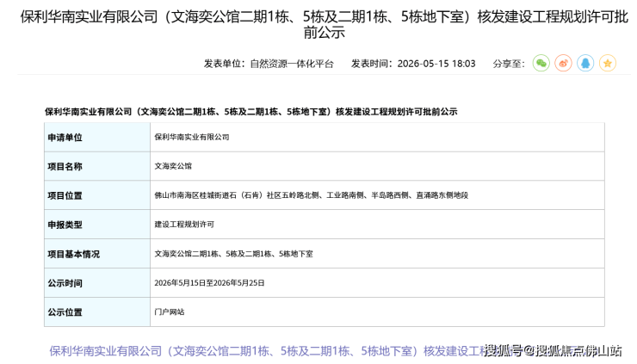Click the date range 2026年5月15日至2026年5月25日
This screenshot has width=637, height=364.
209,283
